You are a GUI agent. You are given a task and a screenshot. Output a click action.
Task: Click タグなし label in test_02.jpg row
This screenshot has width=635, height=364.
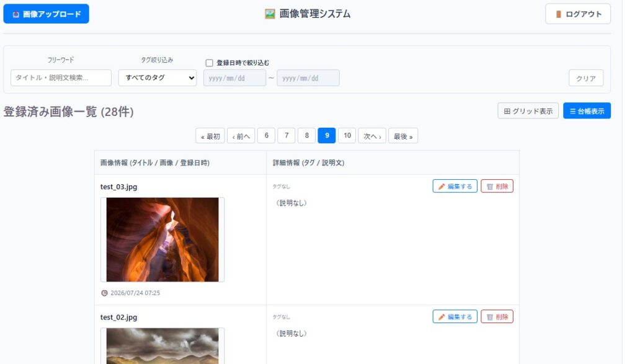pyautogui.click(x=281, y=317)
